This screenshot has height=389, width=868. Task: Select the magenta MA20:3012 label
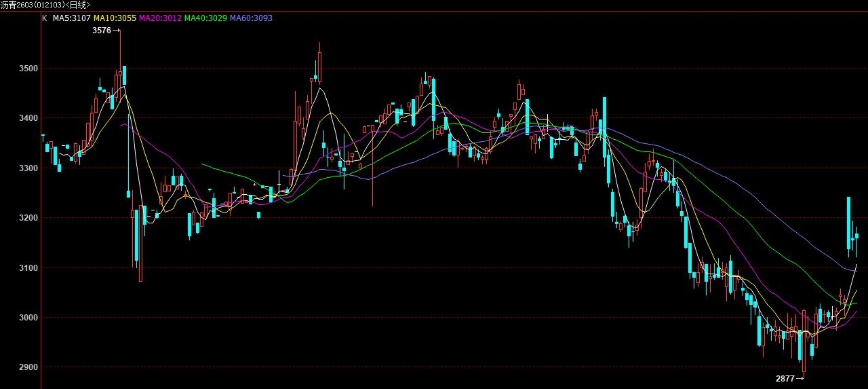point(160,18)
